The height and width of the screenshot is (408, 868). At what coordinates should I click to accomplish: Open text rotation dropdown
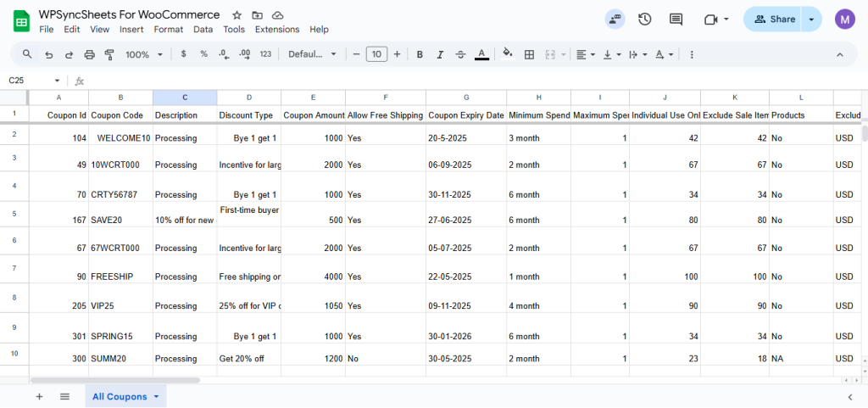point(665,54)
